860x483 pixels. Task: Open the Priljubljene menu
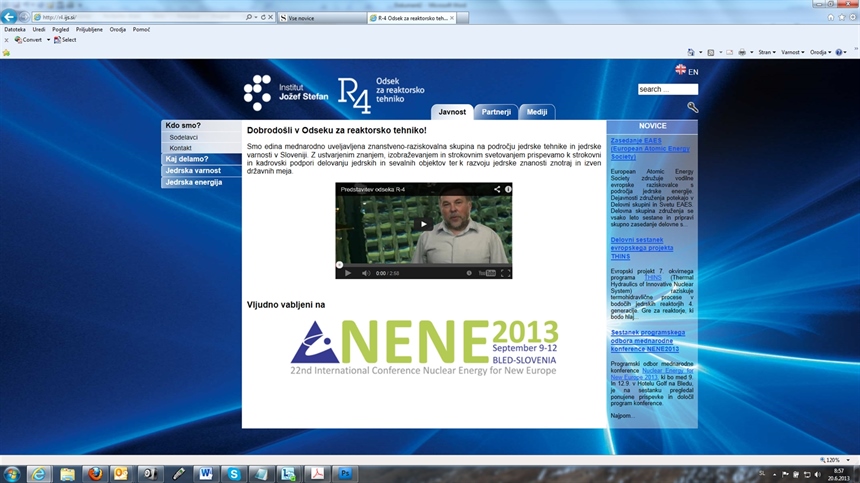pyautogui.click(x=89, y=30)
